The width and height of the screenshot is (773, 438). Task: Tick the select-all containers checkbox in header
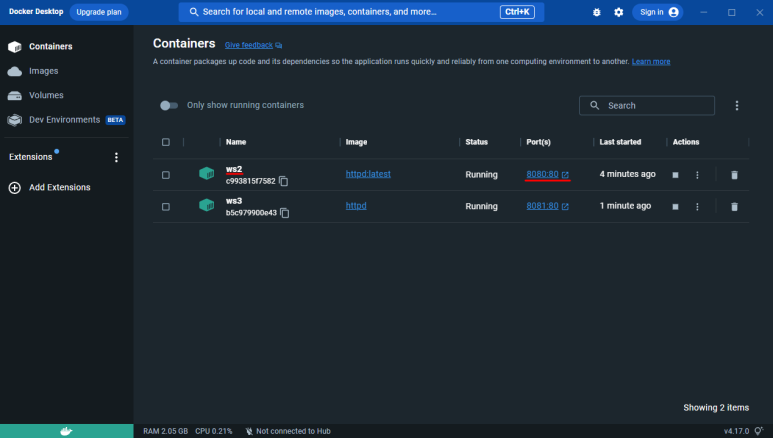tap(166, 142)
